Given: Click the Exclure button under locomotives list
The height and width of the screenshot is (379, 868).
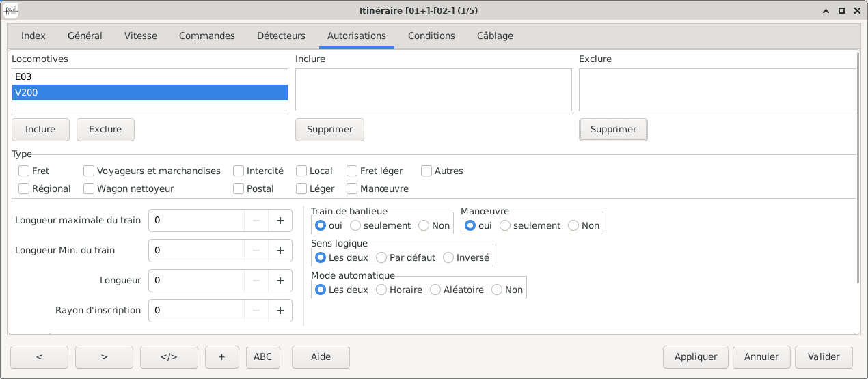Looking at the screenshot, I should tap(105, 129).
